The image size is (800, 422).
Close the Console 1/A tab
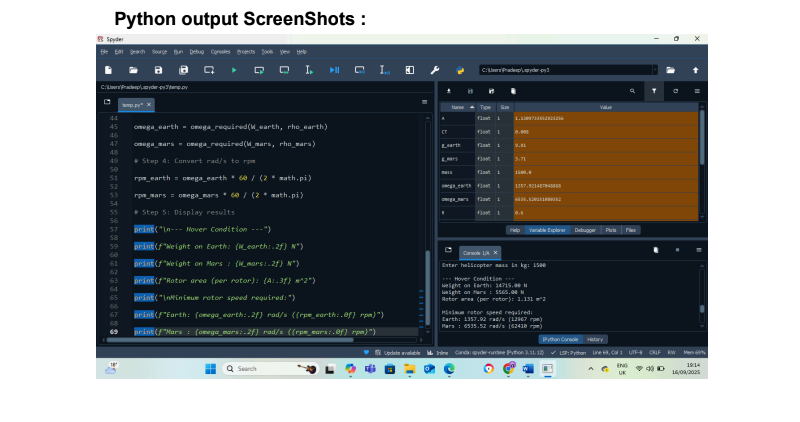coord(495,253)
